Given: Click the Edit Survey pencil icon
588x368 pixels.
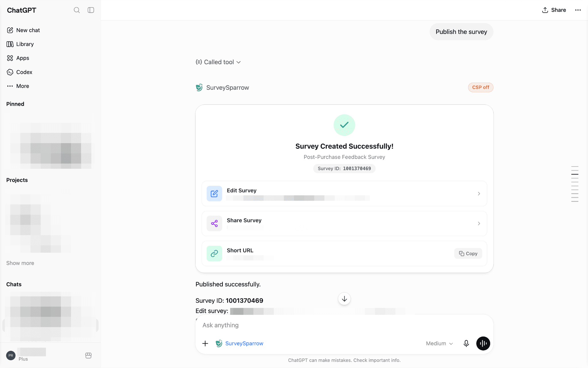Looking at the screenshot, I should pos(214,193).
